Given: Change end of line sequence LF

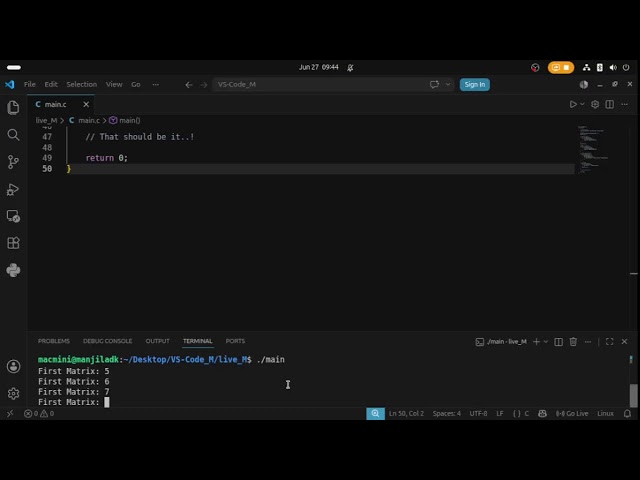Looking at the screenshot, I should coord(500,413).
